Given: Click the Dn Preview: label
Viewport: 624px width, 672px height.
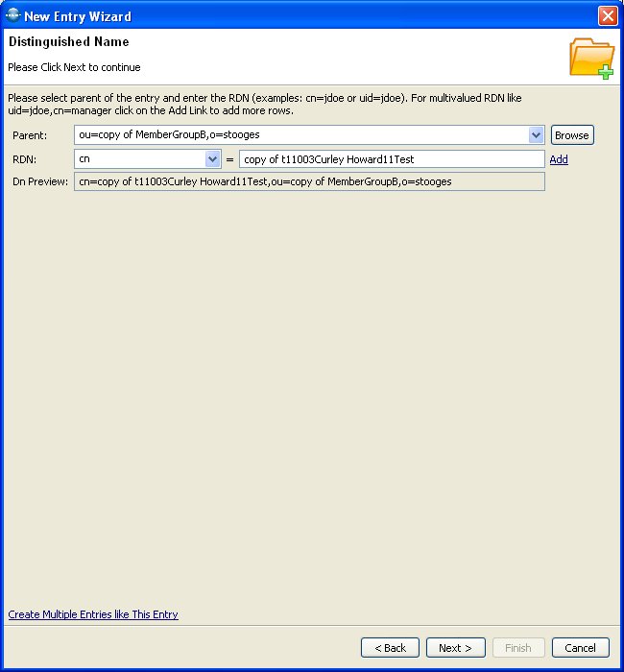Looking at the screenshot, I should (x=39, y=181).
